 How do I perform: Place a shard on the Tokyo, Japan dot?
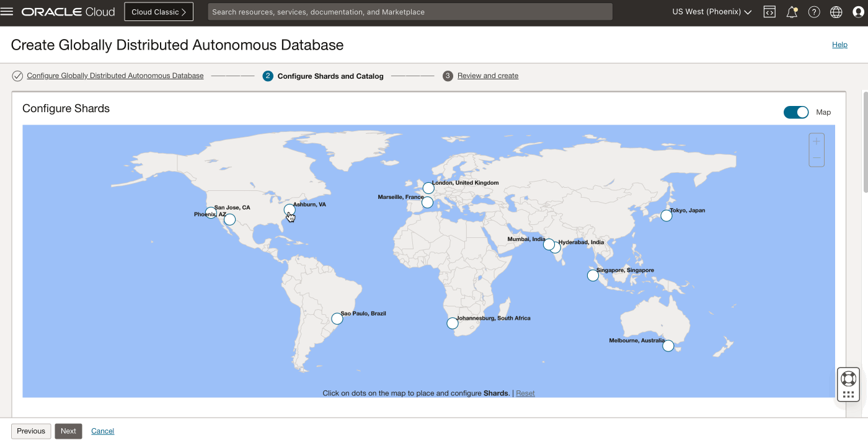666,216
